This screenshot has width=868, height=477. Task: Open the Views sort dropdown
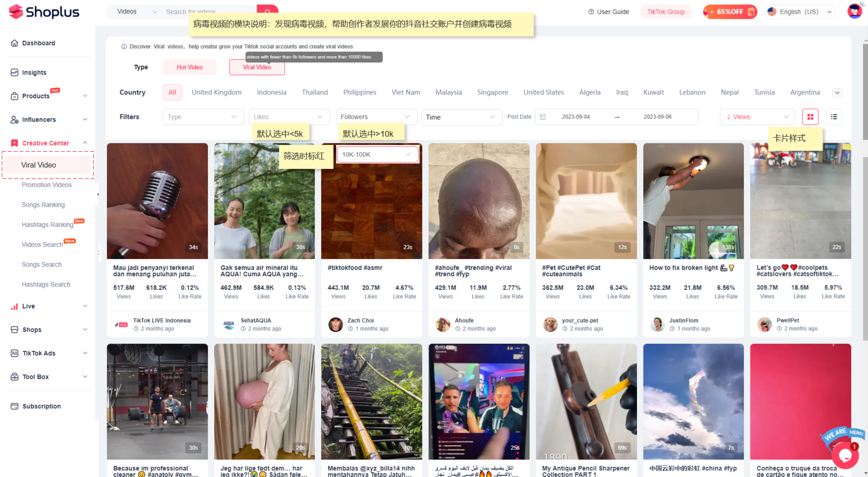pos(757,117)
